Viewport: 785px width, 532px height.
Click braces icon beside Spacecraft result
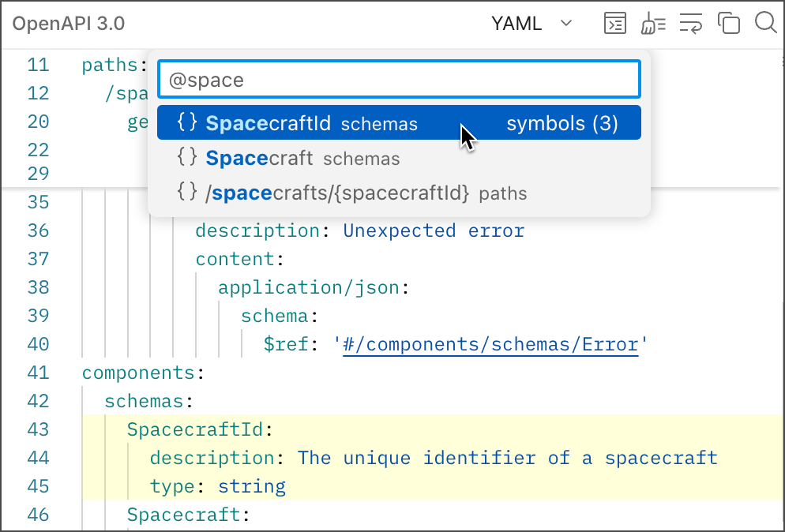(187, 158)
